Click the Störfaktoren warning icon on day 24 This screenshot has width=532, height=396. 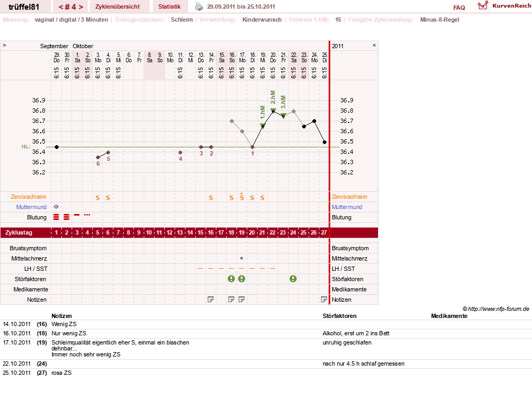[x=293, y=278]
